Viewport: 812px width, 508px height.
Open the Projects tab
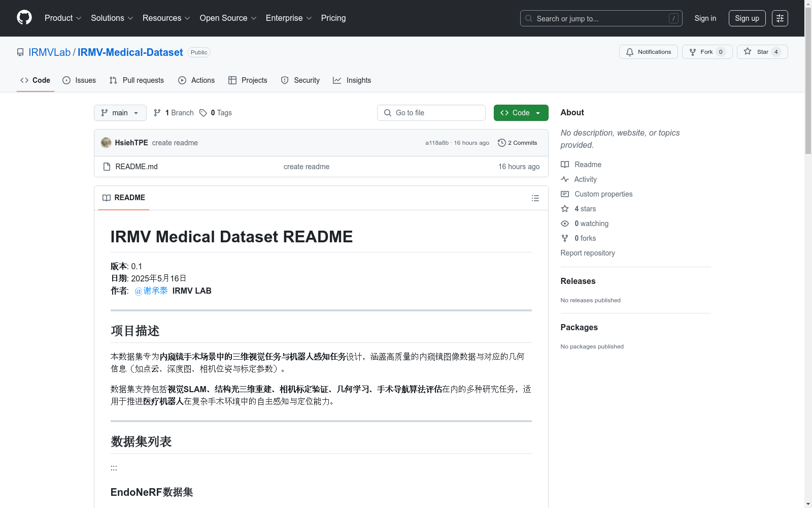[248, 80]
